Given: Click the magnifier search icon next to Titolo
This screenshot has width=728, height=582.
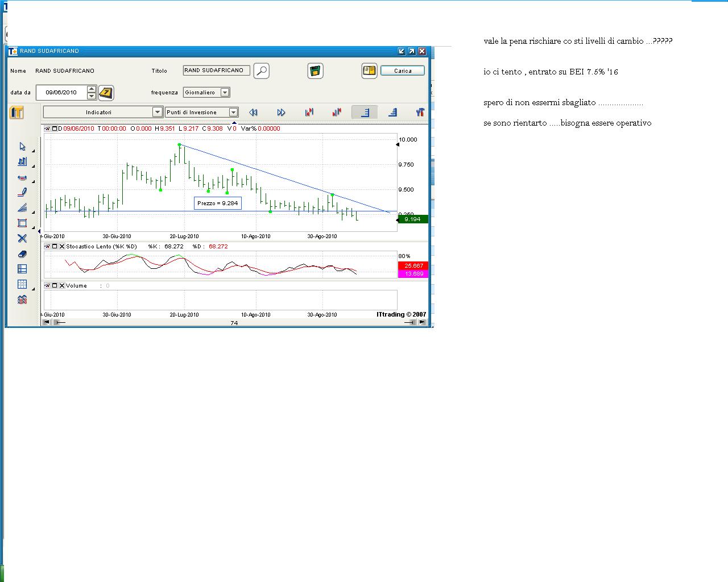Looking at the screenshot, I should coord(261,71).
